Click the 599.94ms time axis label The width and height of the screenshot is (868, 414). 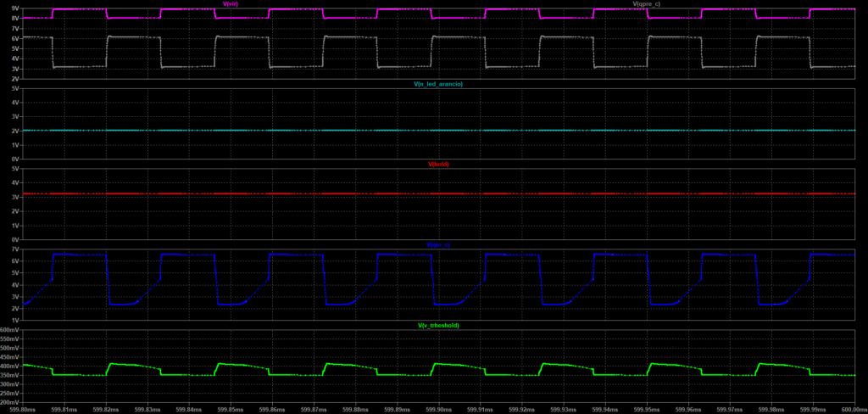[604, 409]
